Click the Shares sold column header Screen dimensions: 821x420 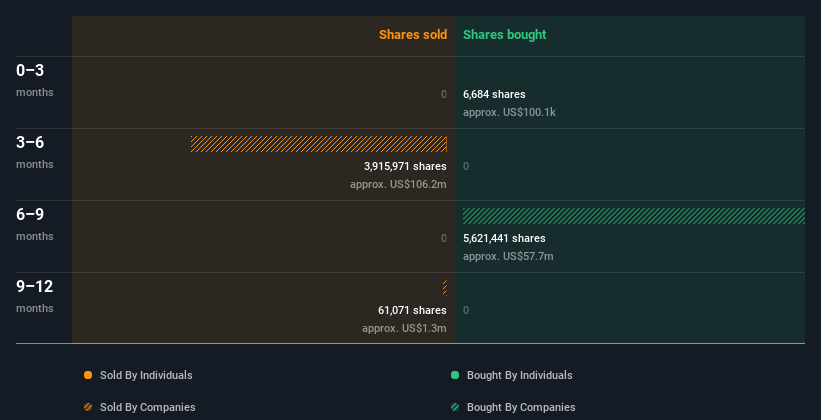[413, 35]
